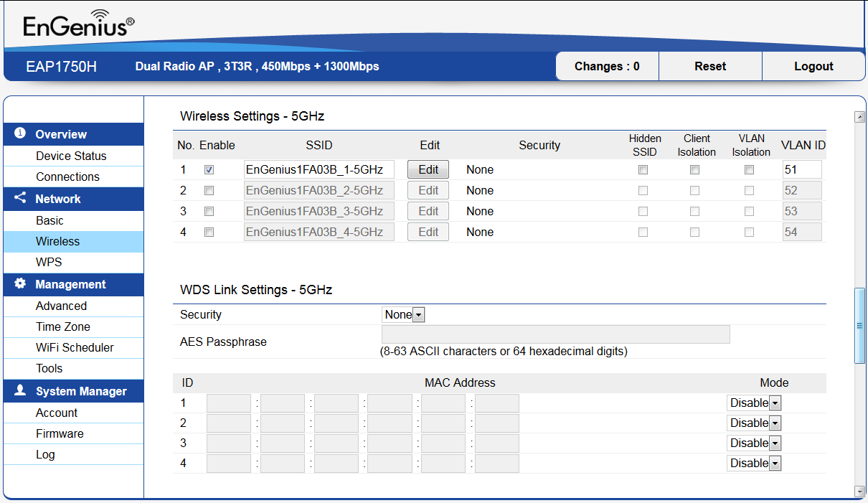Click the scrollbar down arrow
Image resolution: width=868 pixels, height=503 pixels.
click(859, 491)
